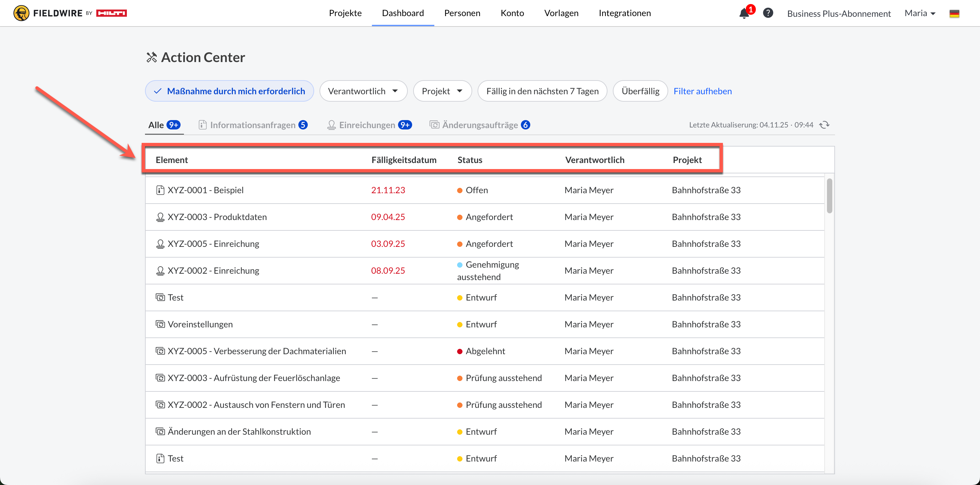980x485 pixels.
Task: Click the Fieldwire helmet logo
Action: coord(21,13)
